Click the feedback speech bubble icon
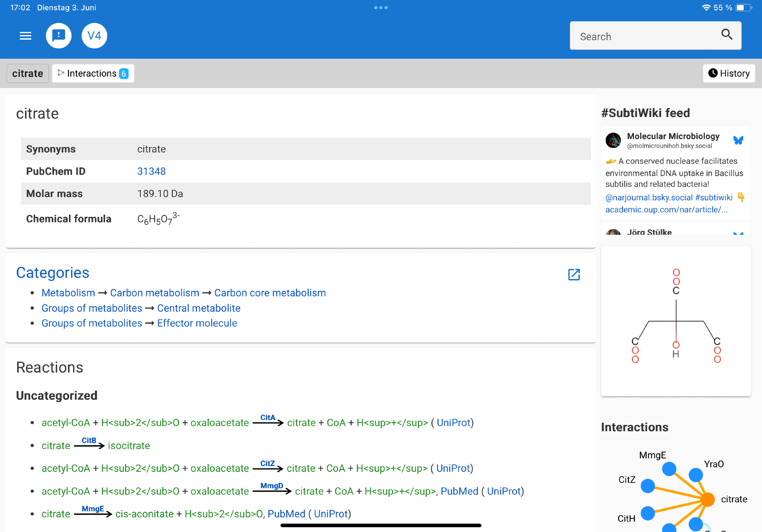 coord(59,36)
